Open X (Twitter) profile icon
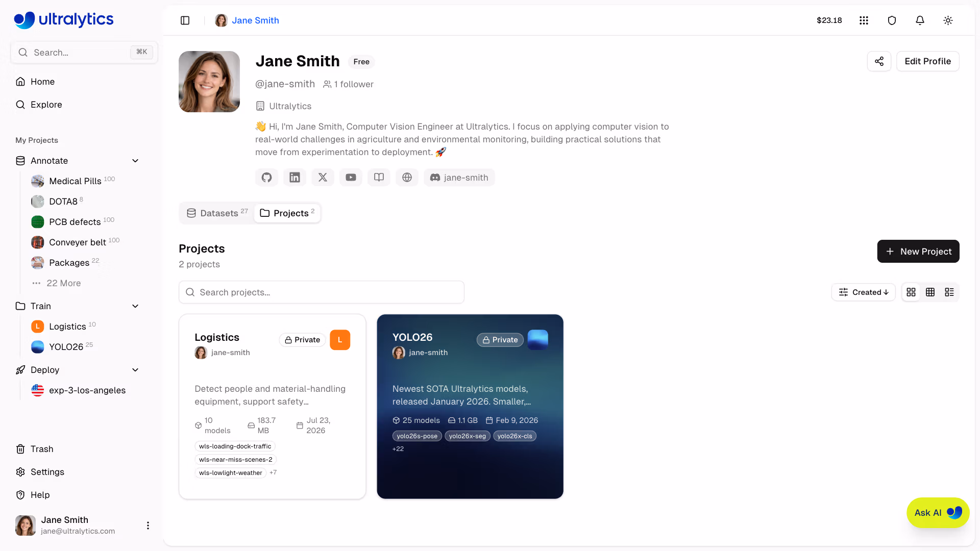Screen dimensions: 980x551 [x=323, y=178]
